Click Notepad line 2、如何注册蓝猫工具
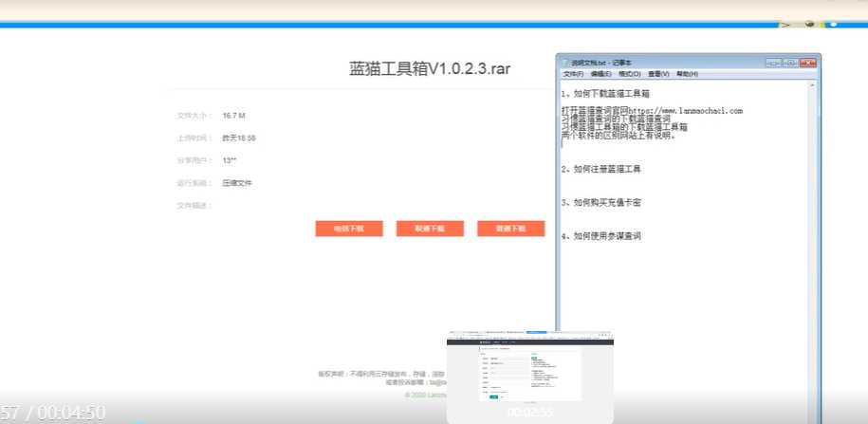 600,169
